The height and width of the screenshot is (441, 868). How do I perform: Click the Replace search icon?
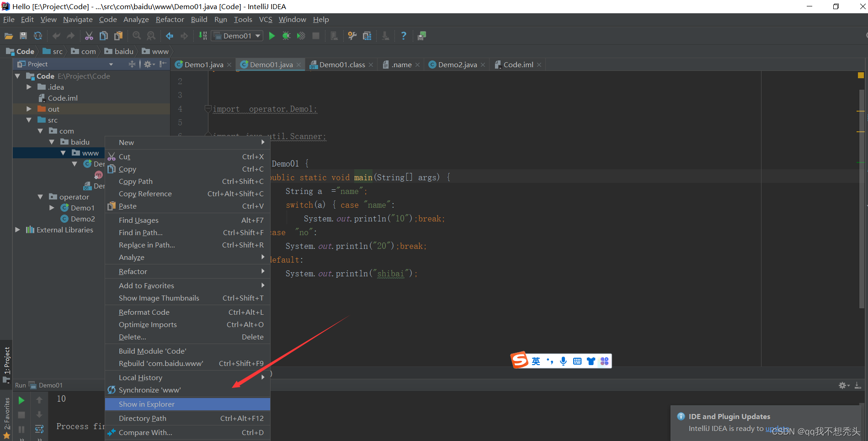[x=151, y=36]
